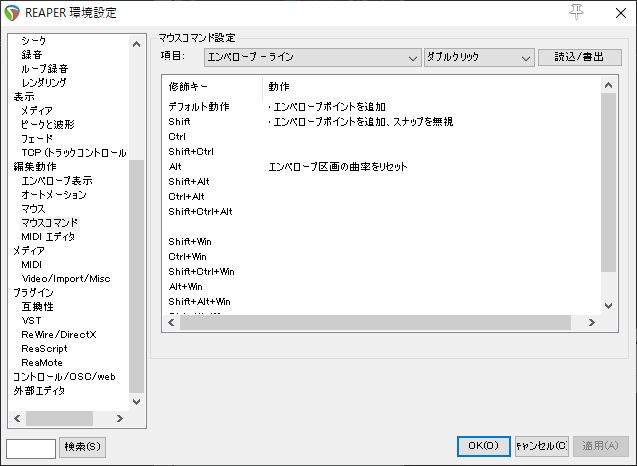Select オートメーション in the tree
The width and height of the screenshot is (637, 466).
54,195
